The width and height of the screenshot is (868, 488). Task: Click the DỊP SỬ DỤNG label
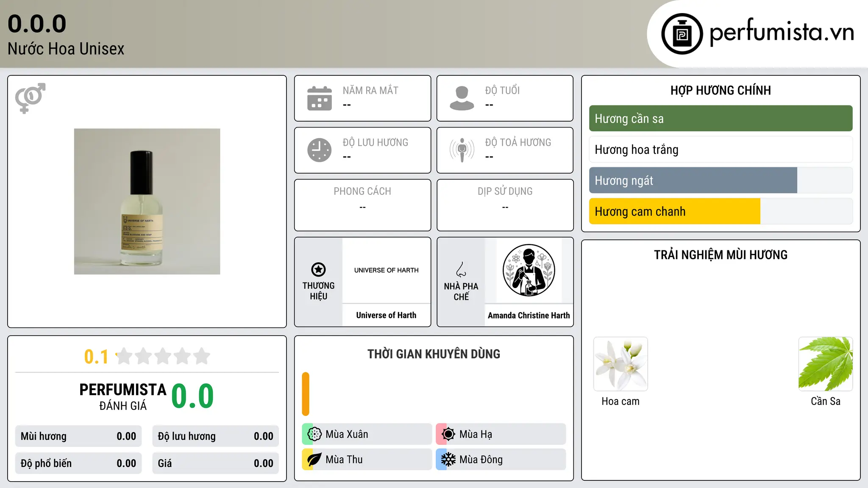505,191
